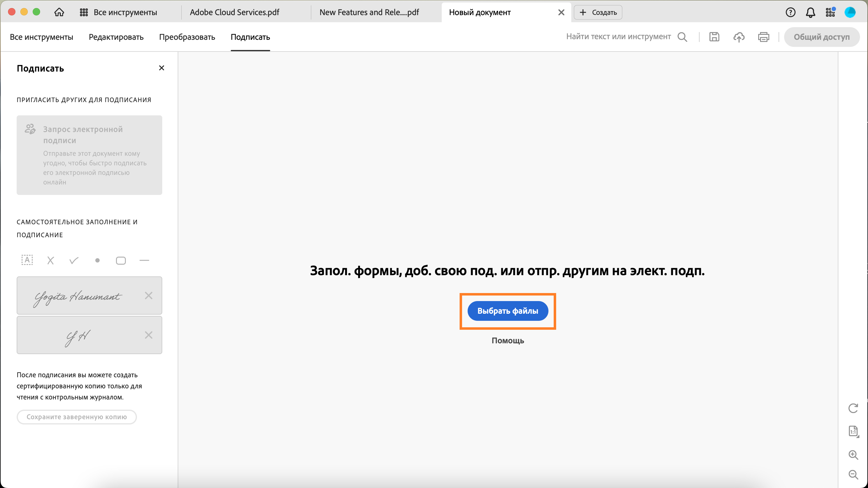Select the add text field tool icon

pyautogui.click(x=27, y=260)
